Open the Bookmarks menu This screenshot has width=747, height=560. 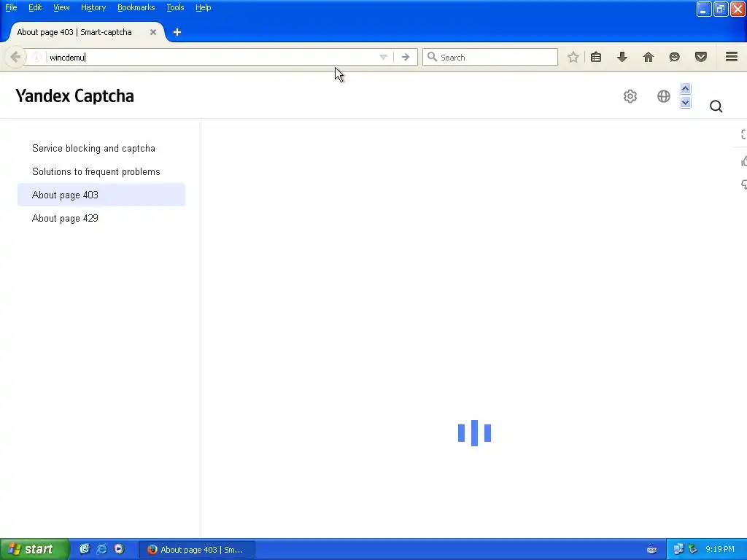pyautogui.click(x=136, y=7)
